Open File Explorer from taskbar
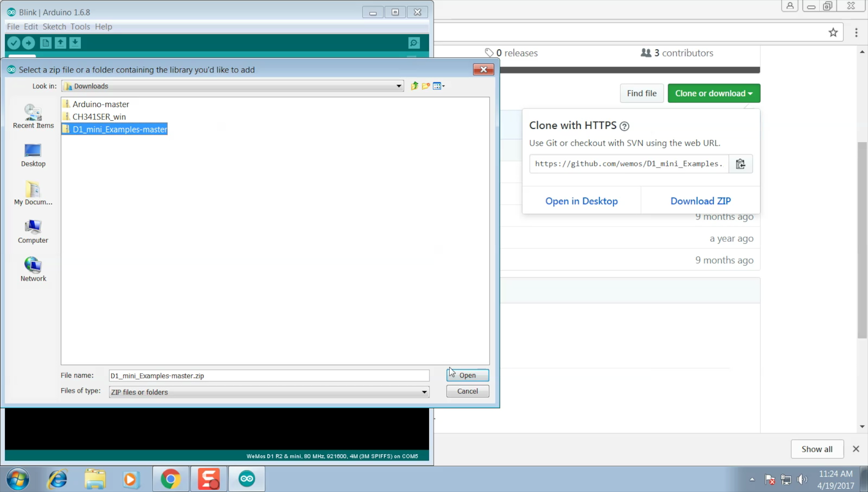868x492 pixels. coord(95,479)
